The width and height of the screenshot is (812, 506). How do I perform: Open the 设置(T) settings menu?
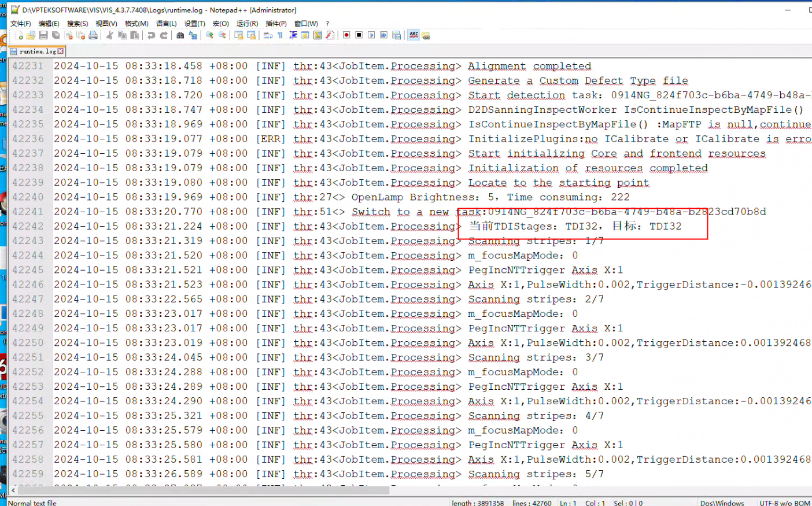click(194, 24)
